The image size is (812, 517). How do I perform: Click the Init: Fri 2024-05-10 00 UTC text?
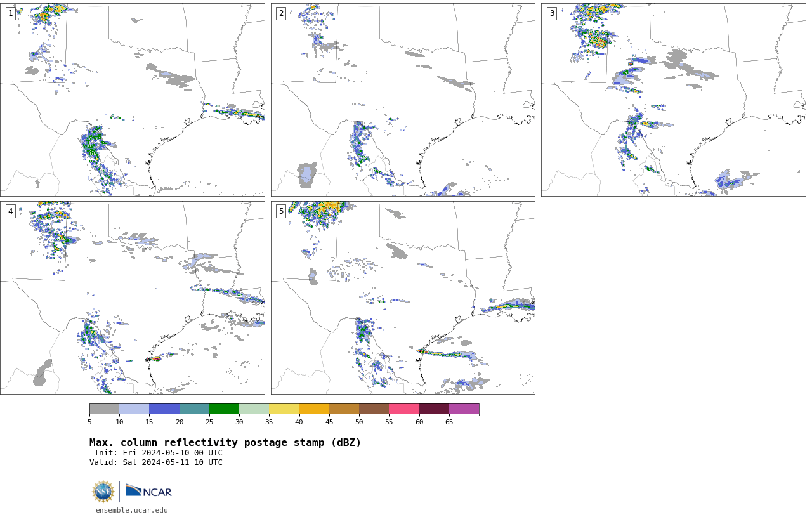pyautogui.click(x=159, y=453)
